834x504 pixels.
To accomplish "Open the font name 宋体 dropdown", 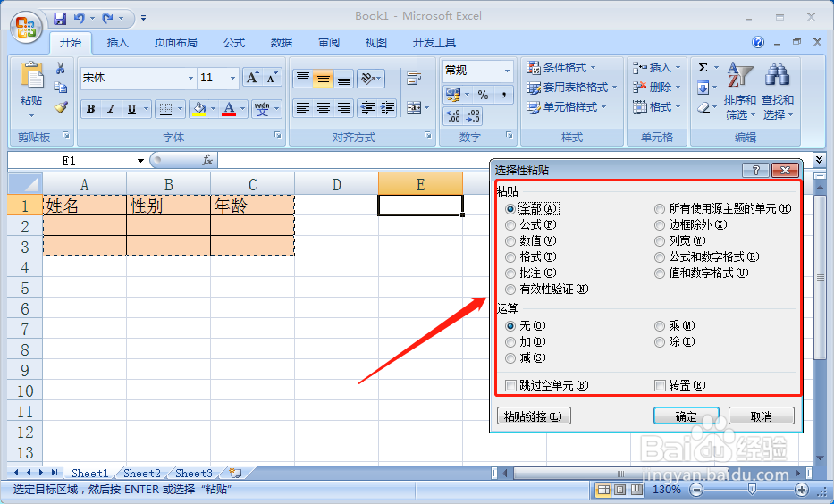I will tap(190, 78).
